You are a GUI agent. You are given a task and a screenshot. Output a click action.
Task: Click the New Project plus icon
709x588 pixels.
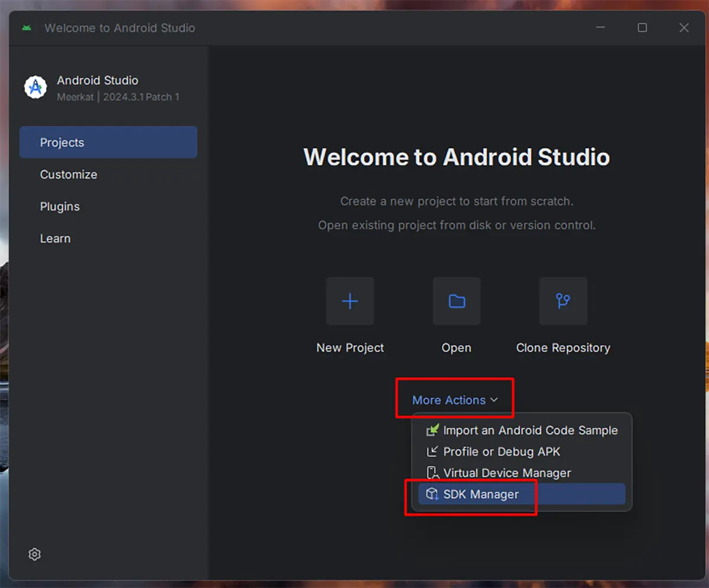[350, 301]
